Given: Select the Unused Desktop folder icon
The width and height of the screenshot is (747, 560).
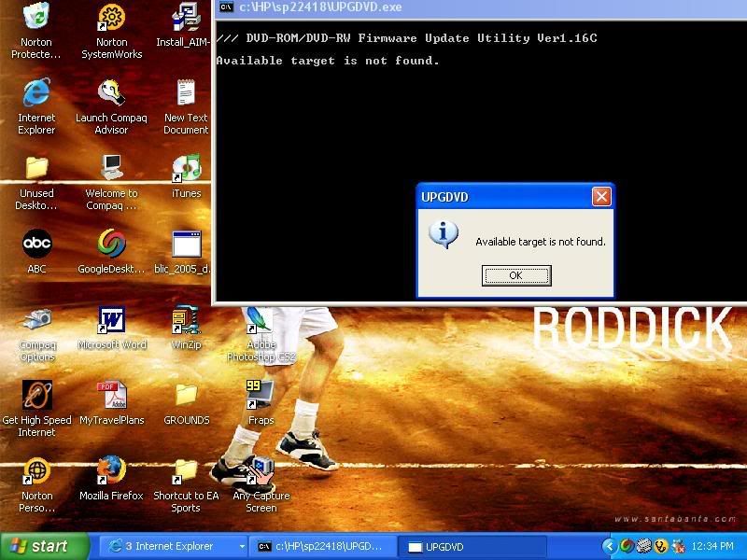Looking at the screenshot, I should click(x=36, y=183).
